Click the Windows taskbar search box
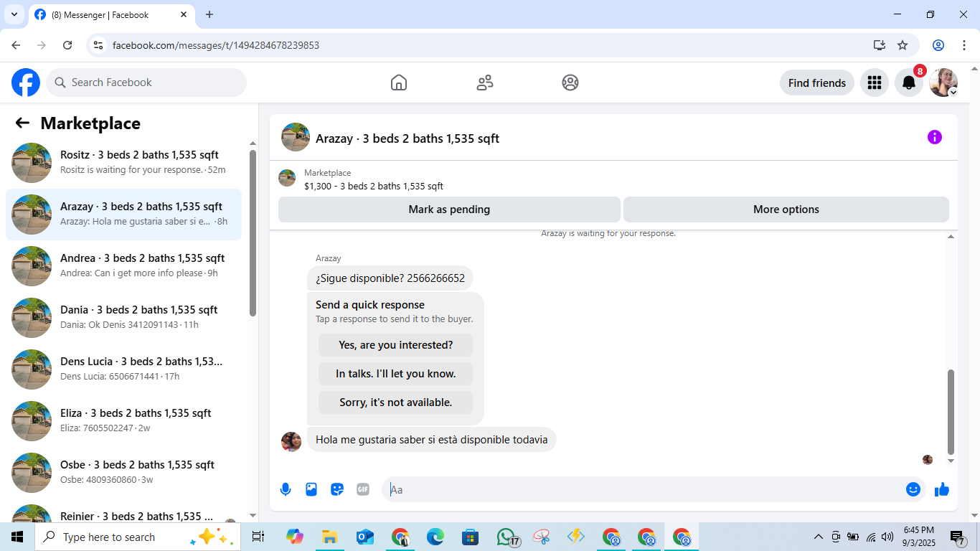980x551 pixels. coord(138,537)
